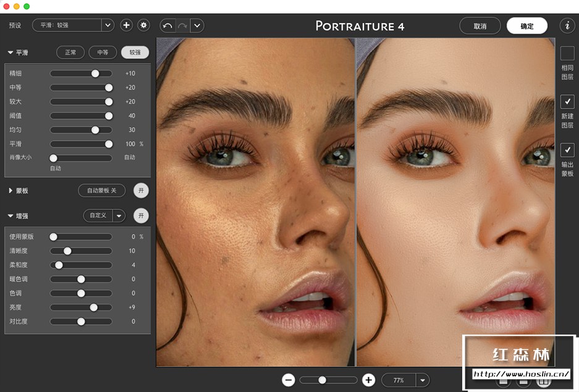Click the Portraiture 4 title
The image size is (579, 392).
coord(360,26)
